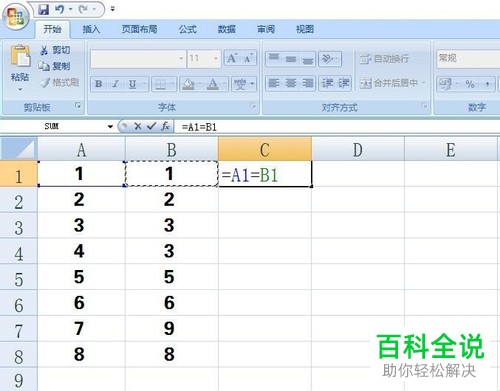Click the 复制 copy button
This screenshot has height=391, width=500.
click(x=54, y=66)
